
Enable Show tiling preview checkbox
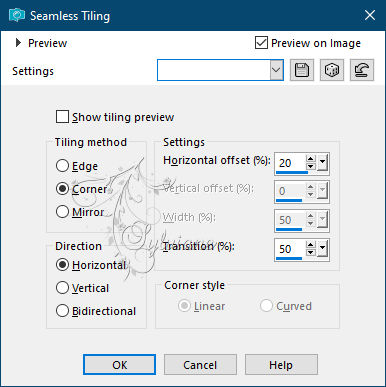click(x=62, y=117)
